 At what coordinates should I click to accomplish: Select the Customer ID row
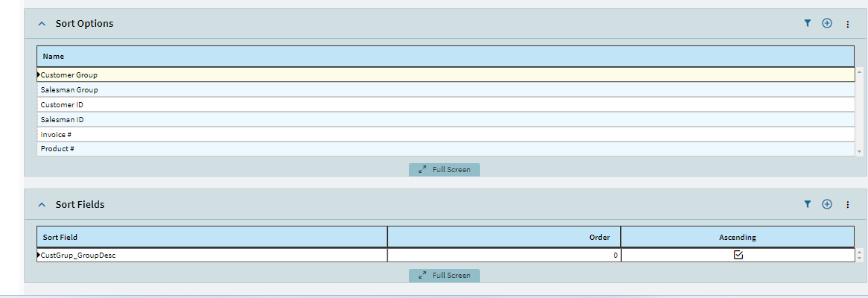[x=446, y=105]
